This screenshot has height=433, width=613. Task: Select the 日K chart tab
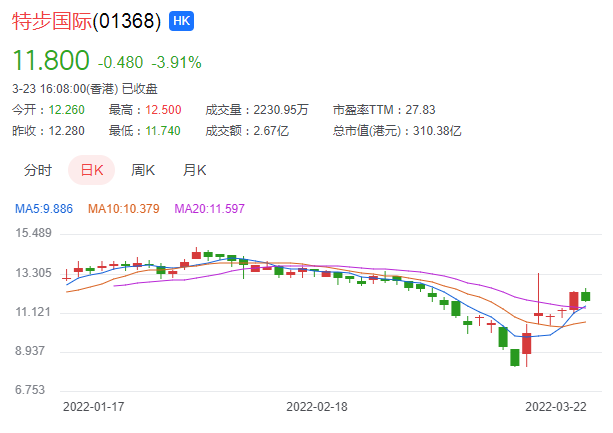(x=91, y=170)
